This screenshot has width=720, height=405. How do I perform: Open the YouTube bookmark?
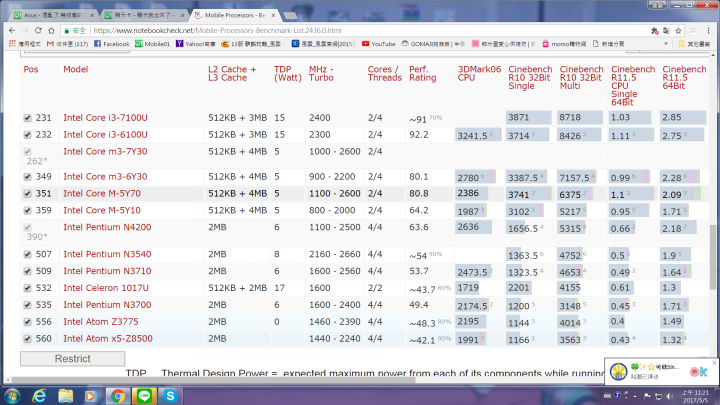378,44
